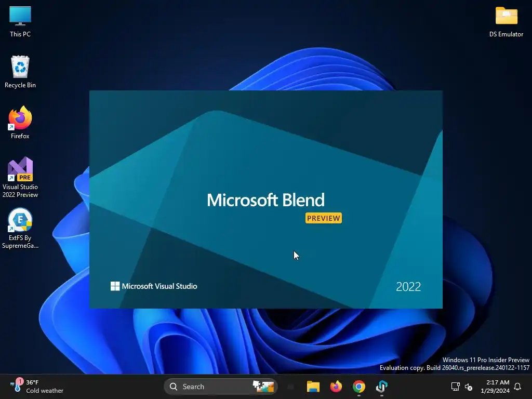Click the taskbar Search box
This screenshot has height=399, width=532.
click(220, 387)
